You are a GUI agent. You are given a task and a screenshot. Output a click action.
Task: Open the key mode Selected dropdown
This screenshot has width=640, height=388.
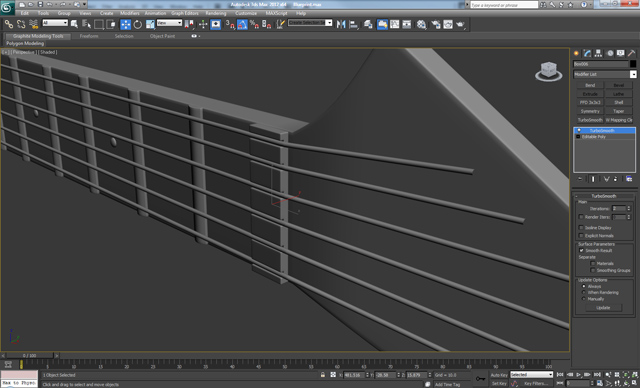coord(531,375)
